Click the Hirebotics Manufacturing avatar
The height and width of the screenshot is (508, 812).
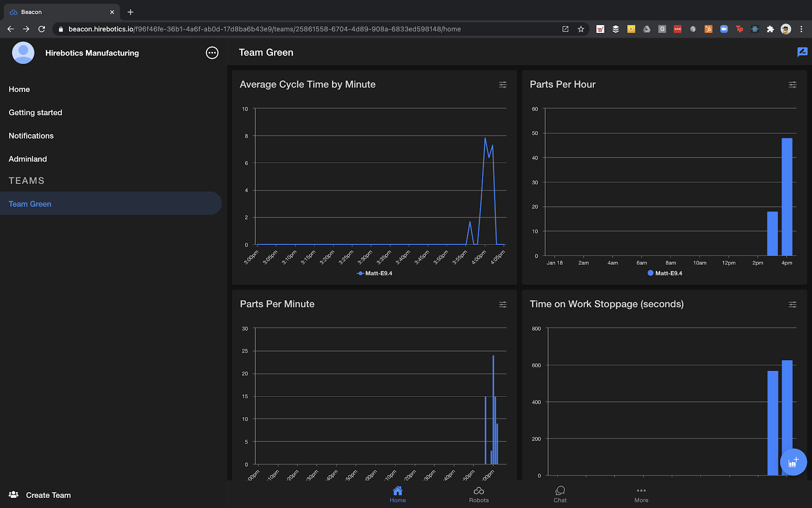pos(23,53)
